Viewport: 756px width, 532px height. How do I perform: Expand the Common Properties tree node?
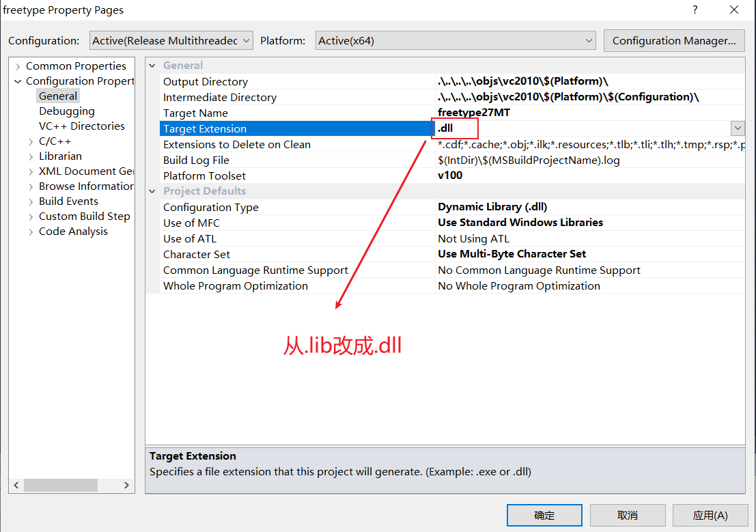tap(18, 66)
